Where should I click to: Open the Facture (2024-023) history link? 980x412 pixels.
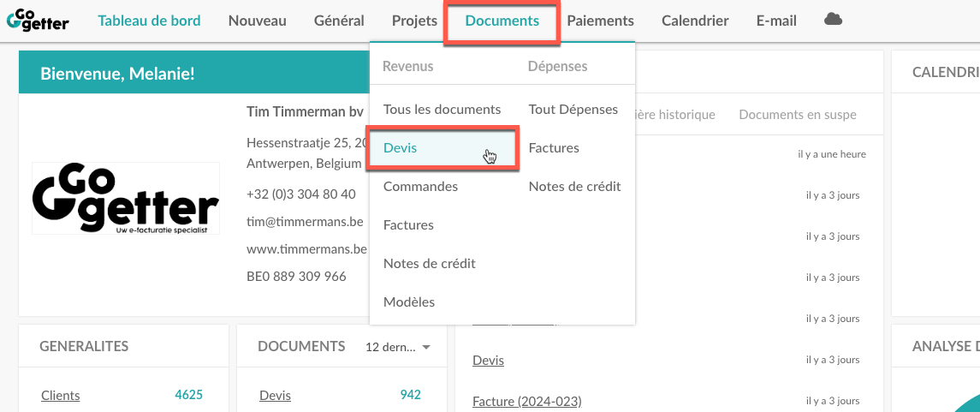527,401
